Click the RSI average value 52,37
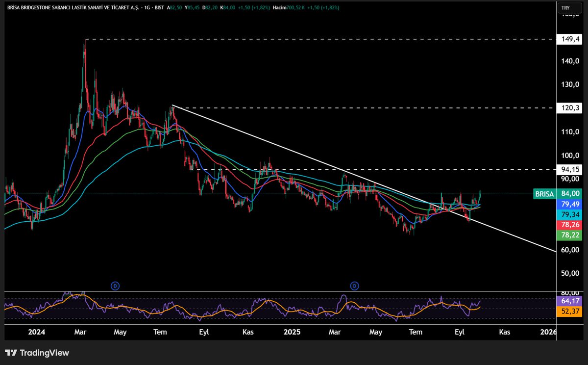Image resolution: width=588 pixels, height=365 pixels. [570, 311]
